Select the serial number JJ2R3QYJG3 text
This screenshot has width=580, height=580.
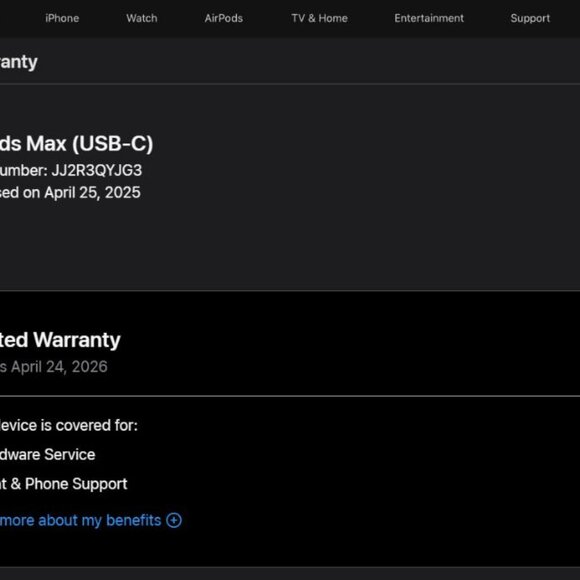point(97,171)
